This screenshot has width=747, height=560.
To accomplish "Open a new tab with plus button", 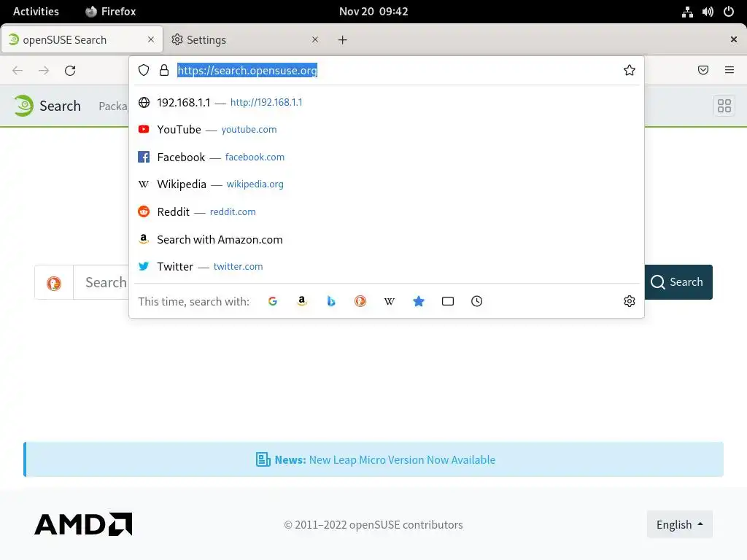I will pyautogui.click(x=343, y=40).
